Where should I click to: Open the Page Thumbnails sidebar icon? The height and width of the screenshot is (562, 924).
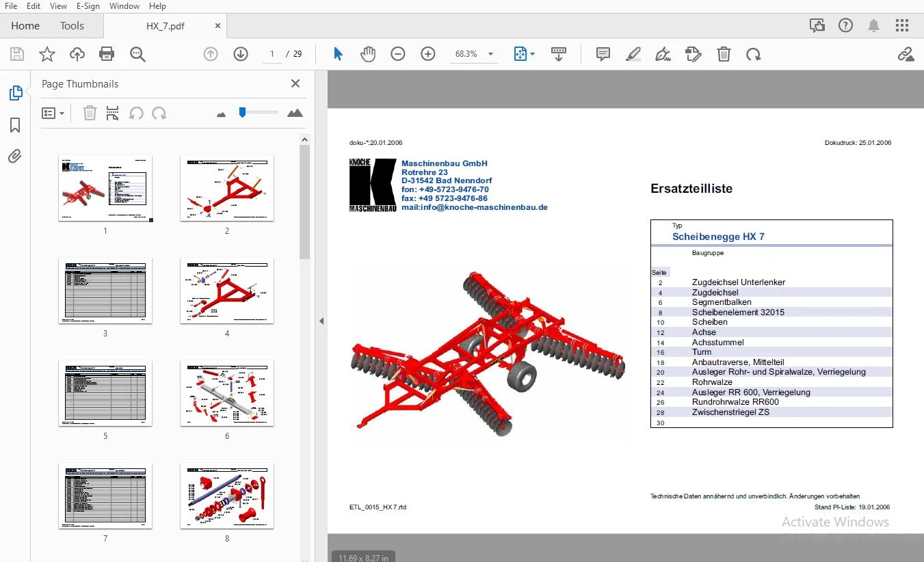(15, 93)
